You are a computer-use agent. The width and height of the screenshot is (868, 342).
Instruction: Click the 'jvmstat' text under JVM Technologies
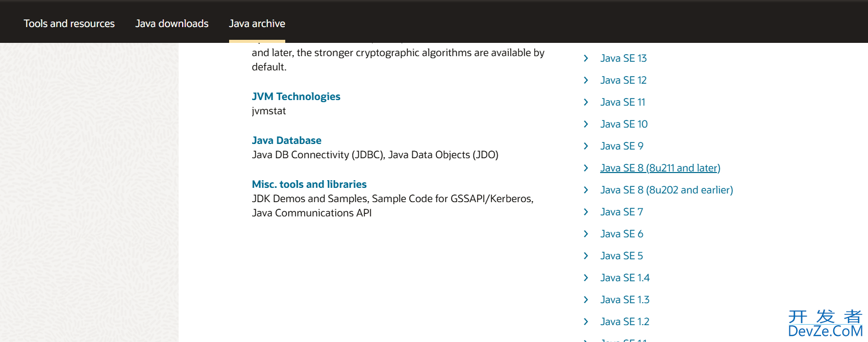pos(269,111)
